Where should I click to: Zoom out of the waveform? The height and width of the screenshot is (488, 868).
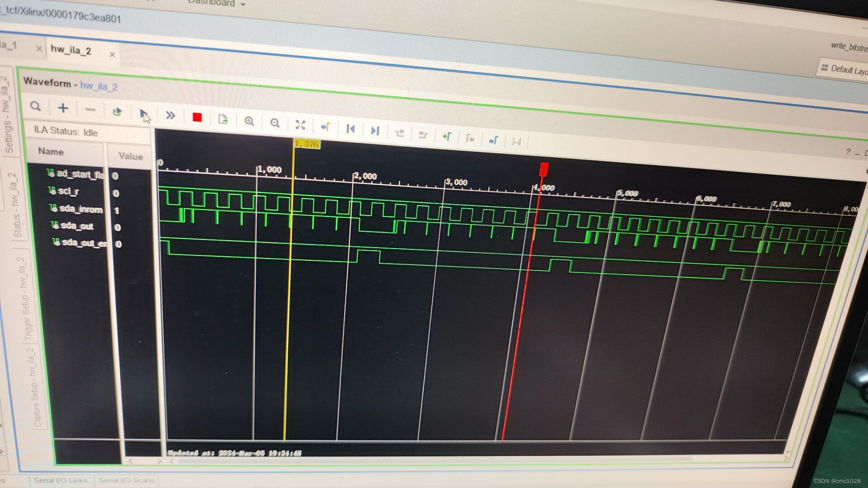pyautogui.click(x=275, y=122)
